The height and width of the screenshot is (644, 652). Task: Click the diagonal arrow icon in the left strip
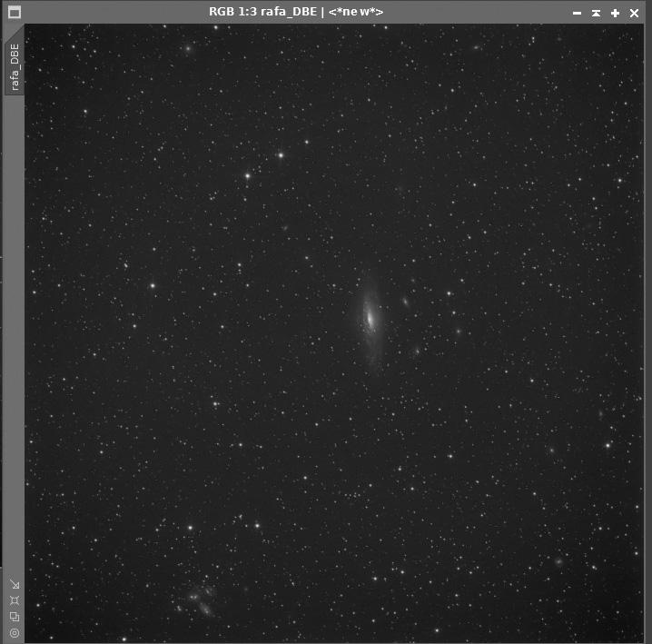pos(15,585)
